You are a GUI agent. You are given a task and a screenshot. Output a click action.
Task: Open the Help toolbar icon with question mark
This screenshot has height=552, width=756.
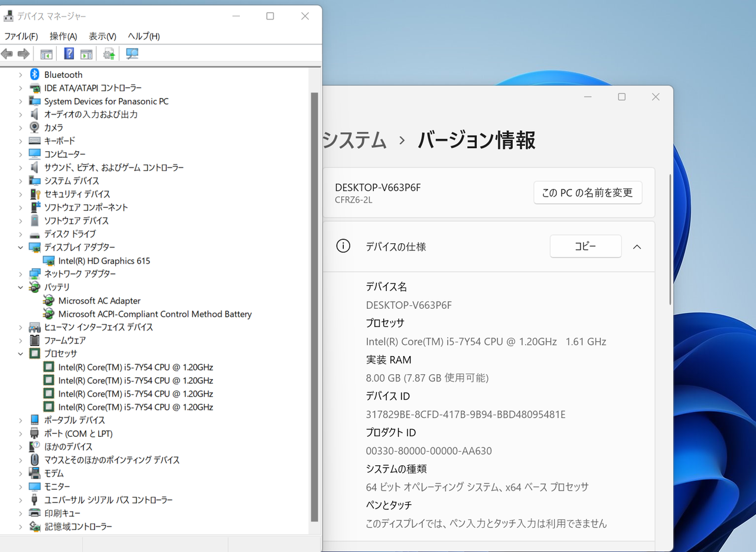pyautogui.click(x=69, y=54)
